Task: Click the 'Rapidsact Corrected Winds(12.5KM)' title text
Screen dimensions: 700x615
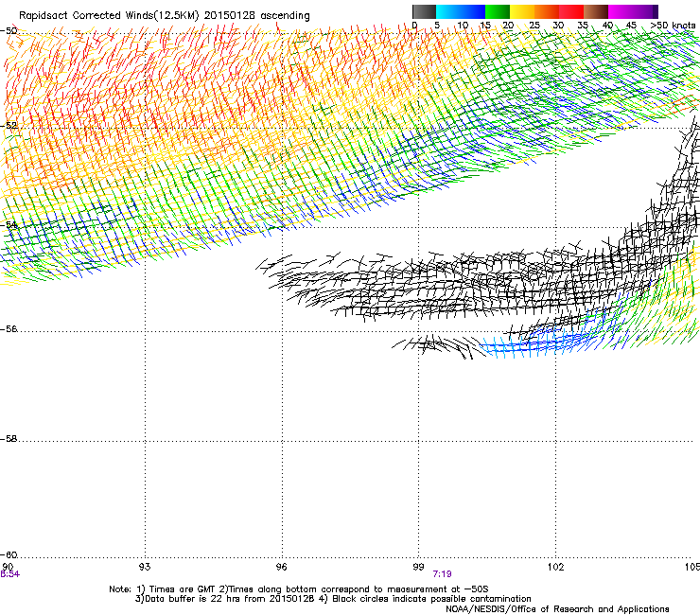Action: (109, 16)
